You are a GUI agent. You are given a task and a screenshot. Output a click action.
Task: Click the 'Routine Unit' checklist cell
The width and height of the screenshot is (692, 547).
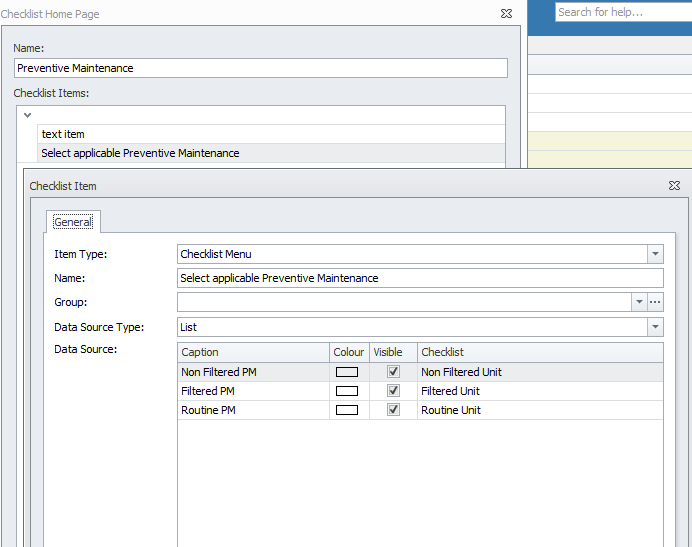tap(540, 410)
